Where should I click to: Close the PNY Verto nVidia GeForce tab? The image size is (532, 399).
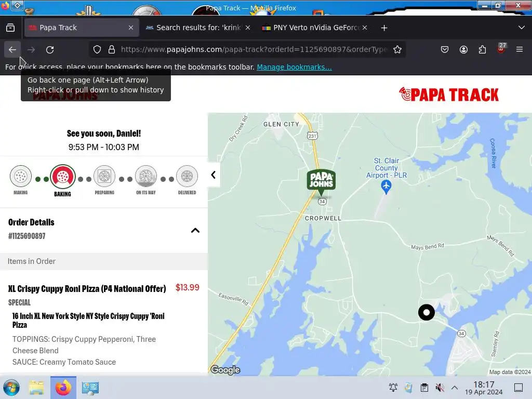click(364, 28)
